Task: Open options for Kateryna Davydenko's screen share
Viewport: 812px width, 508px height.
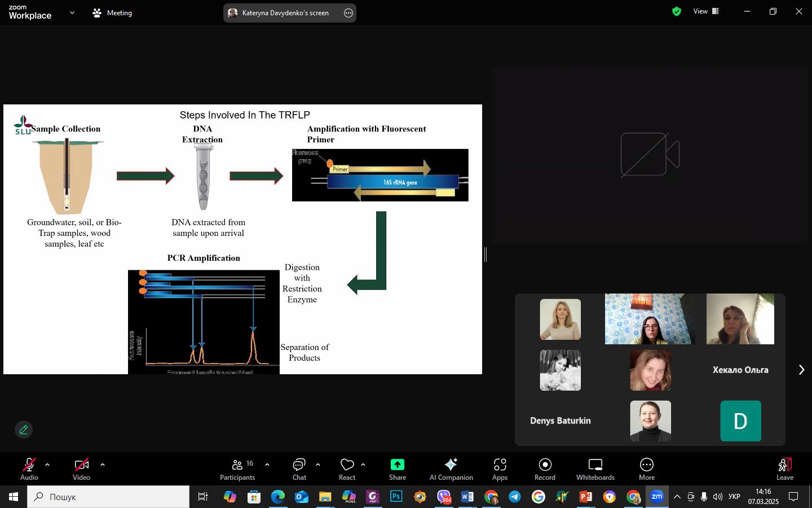Action: (348, 13)
